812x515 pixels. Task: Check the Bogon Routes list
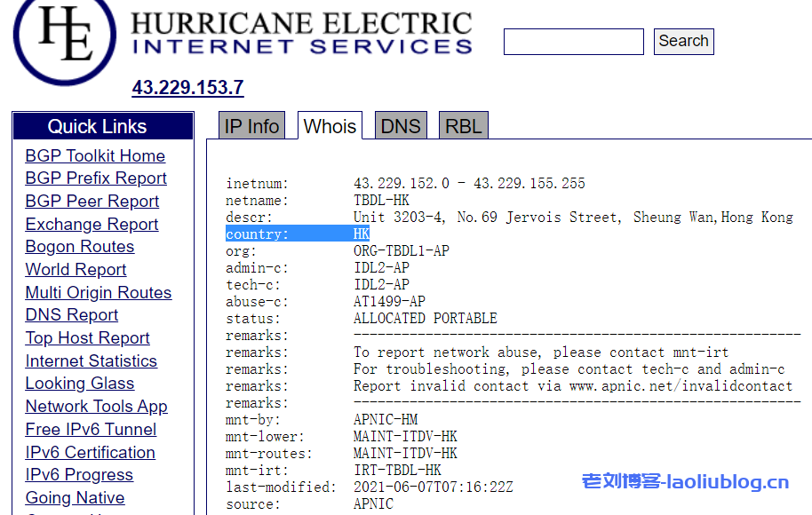79,247
